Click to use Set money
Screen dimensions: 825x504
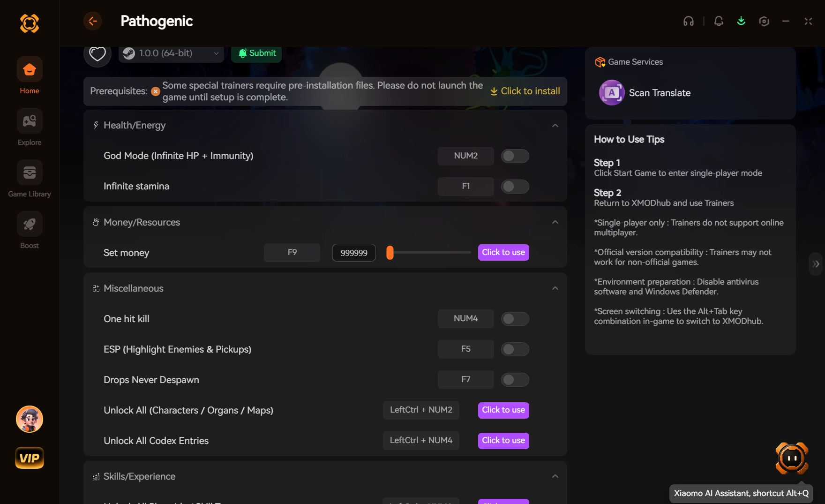503,252
